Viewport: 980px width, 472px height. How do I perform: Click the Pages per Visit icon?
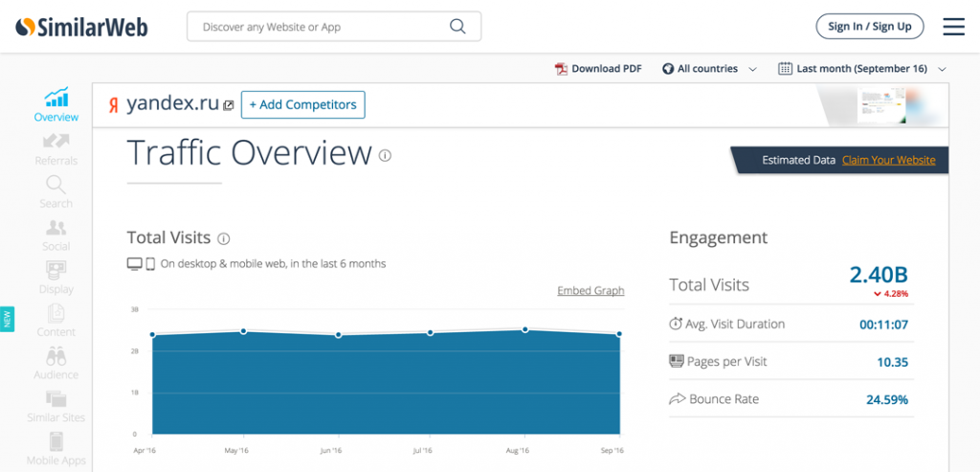click(x=677, y=361)
